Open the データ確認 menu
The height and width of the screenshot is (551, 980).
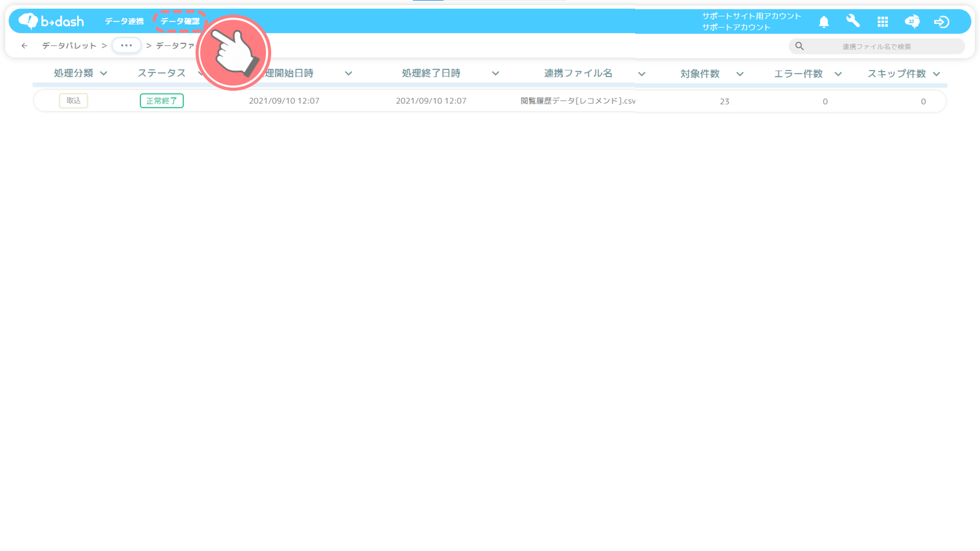[x=180, y=21]
